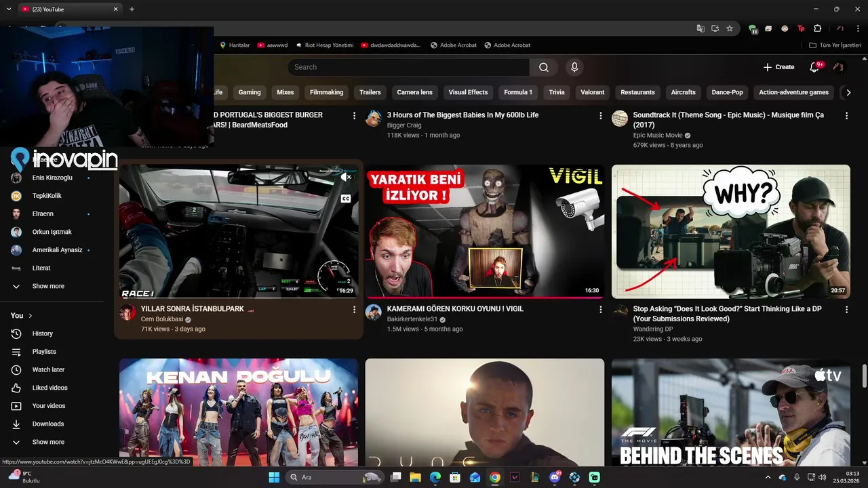Open options for Stop Asking video
868x488 pixels.
tap(846, 310)
